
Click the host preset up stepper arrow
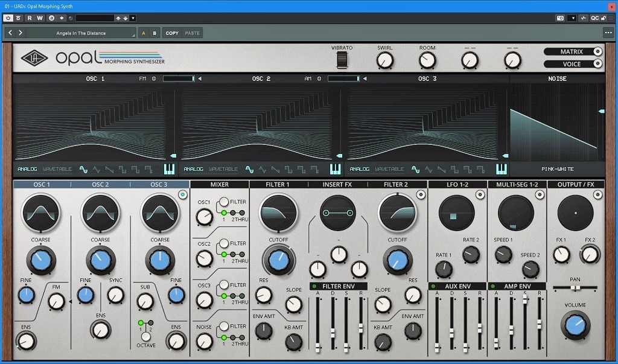118,18
